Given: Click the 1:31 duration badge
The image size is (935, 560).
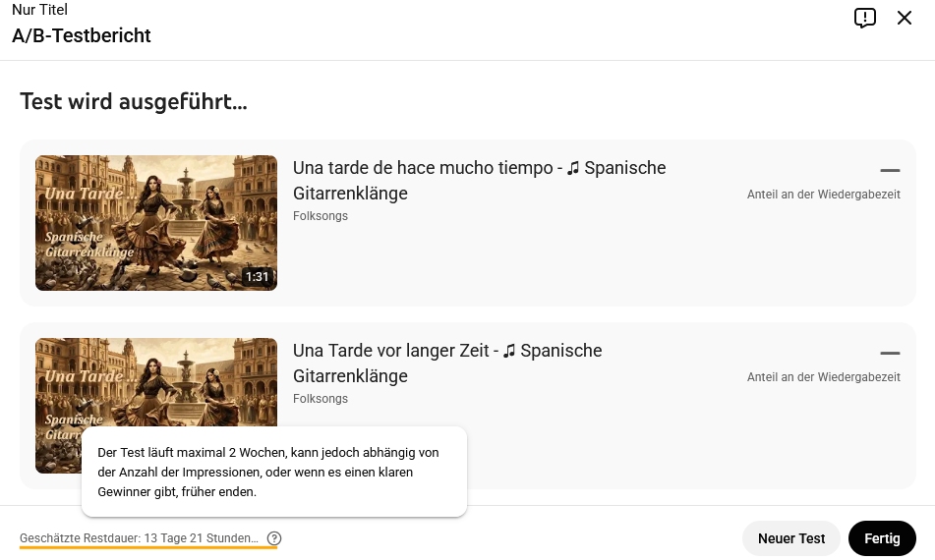Looking at the screenshot, I should tap(257, 277).
